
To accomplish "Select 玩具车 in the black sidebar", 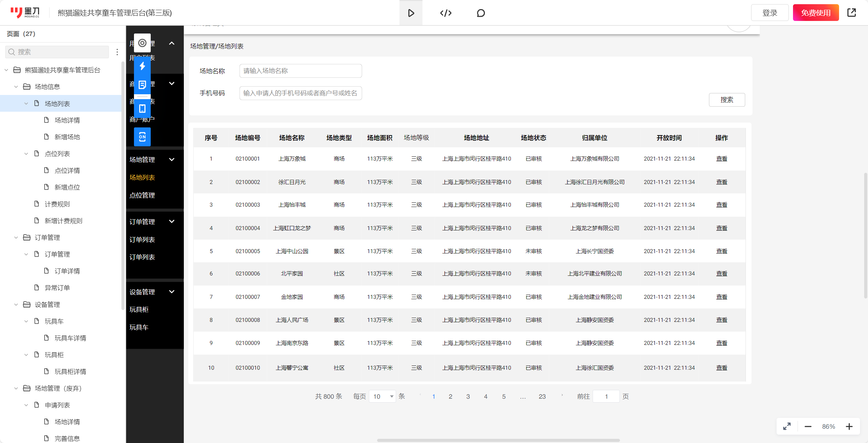I will point(139,327).
